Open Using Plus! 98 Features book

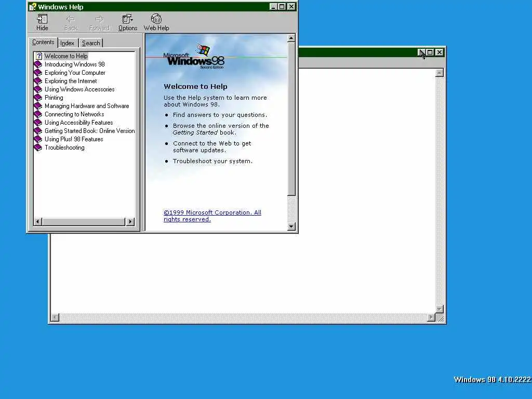[74, 139]
